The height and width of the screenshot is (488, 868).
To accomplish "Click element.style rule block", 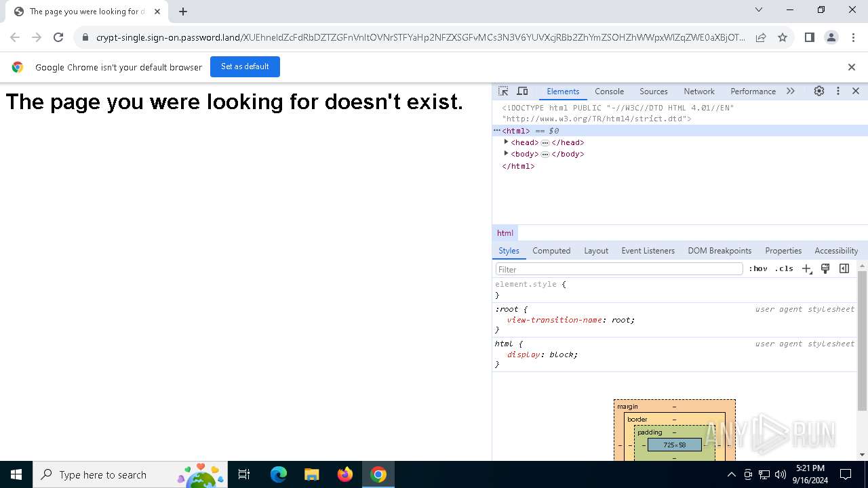I will (675, 290).
